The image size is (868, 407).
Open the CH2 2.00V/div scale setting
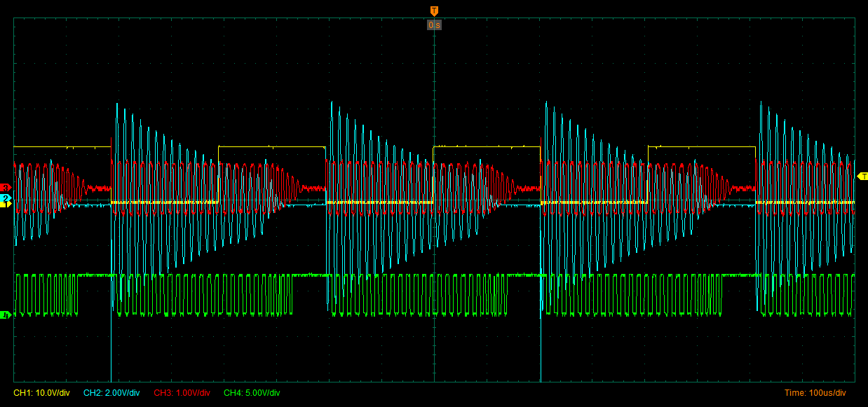coord(111,393)
